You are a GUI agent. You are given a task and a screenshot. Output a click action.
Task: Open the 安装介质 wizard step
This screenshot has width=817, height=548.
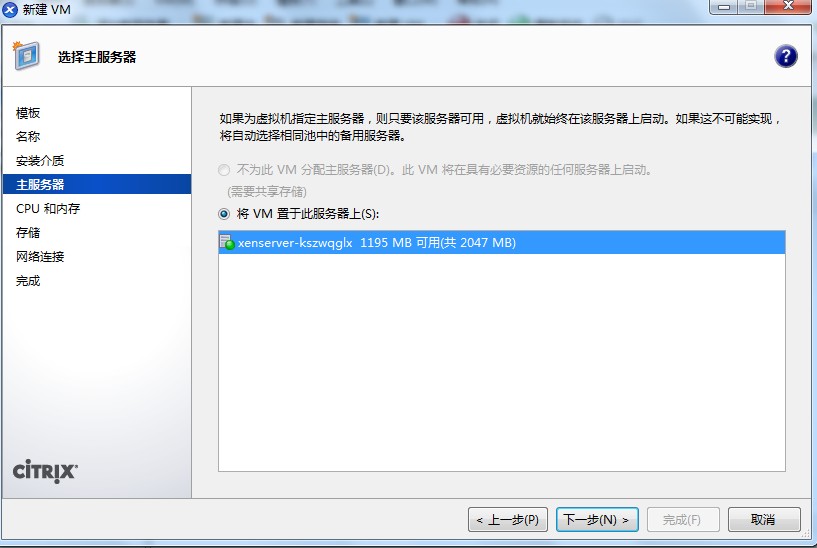(x=40, y=160)
